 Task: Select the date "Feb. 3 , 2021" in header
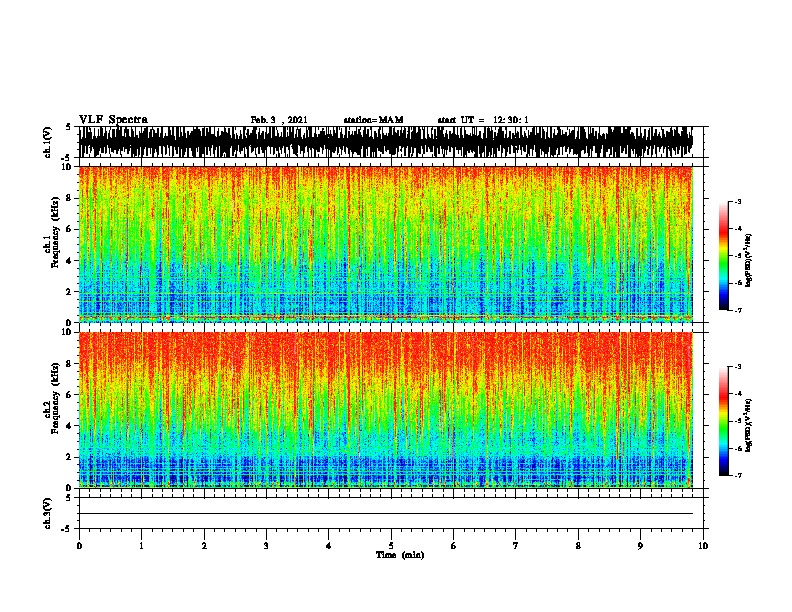pos(279,120)
